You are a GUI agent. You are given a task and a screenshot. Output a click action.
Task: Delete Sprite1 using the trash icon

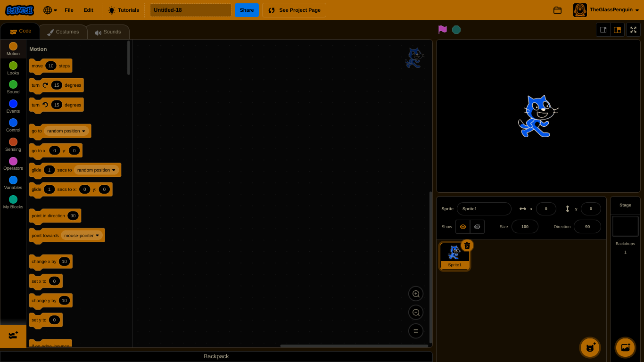[467, 246]
